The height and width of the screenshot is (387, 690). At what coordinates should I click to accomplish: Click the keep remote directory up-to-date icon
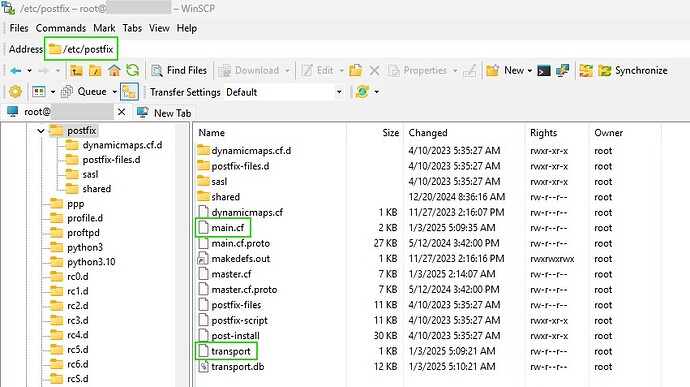pyautogui.click(x=362, y=92)
